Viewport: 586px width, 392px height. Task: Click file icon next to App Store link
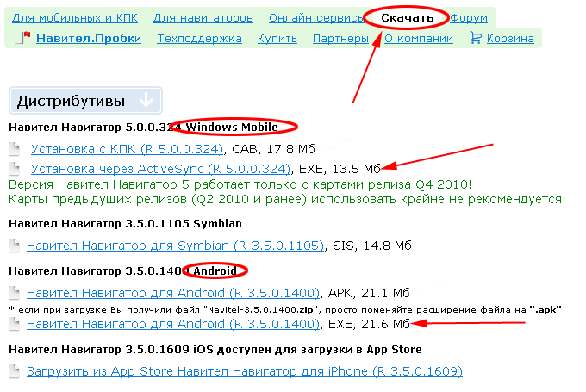click(x=15, y=372)
